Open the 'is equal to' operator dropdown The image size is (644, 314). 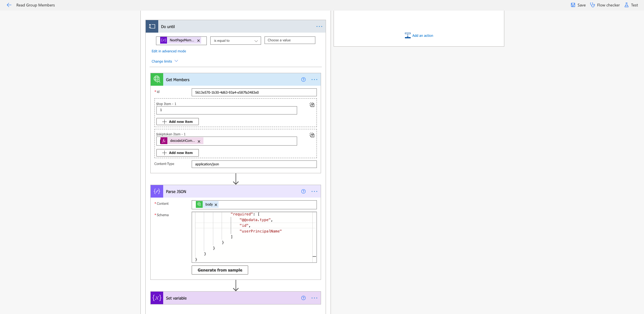(x=236, y=41)
